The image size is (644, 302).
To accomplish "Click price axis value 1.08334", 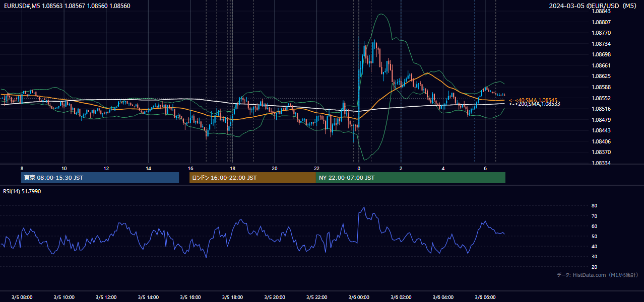I will (601, 163).
